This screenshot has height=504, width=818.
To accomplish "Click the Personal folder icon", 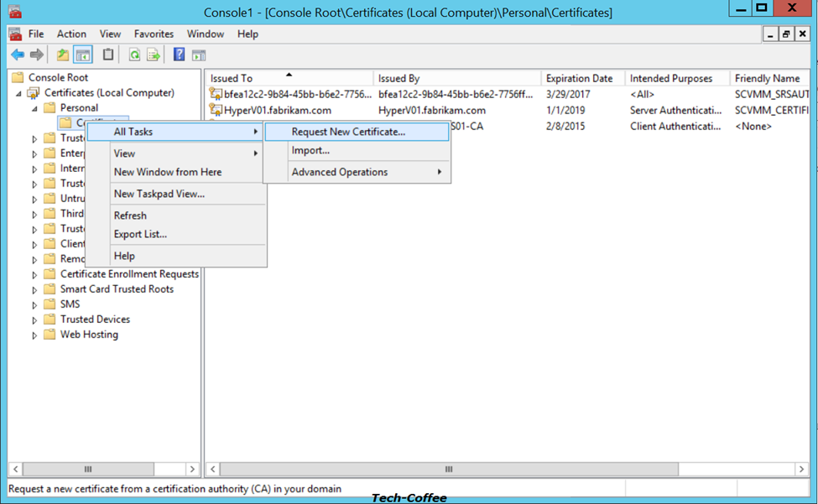I will coord(49,108).
